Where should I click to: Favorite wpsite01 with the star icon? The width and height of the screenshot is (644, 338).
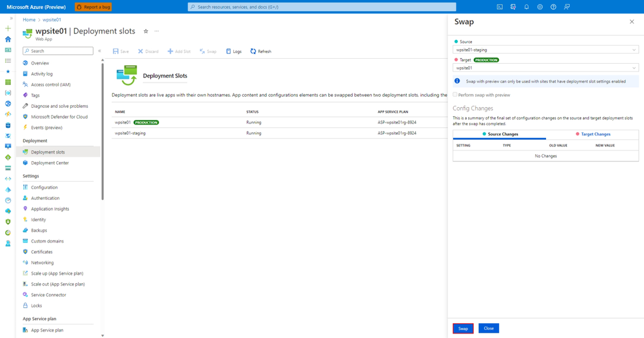146,31
